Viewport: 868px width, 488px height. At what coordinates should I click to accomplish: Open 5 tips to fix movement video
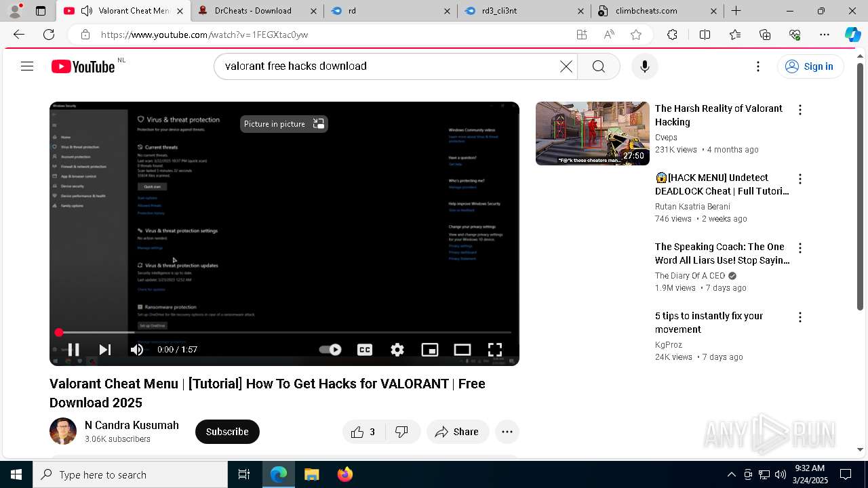(x=709, y=323)
